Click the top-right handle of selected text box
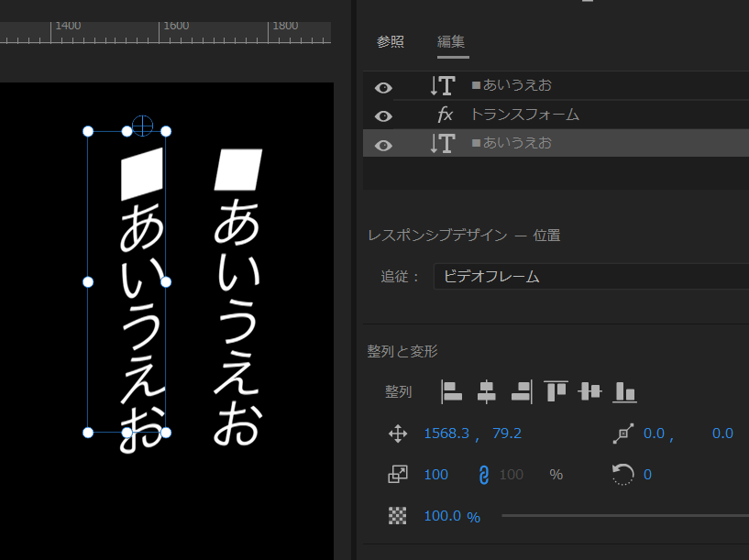Image resolution: width=749 pixels, height=560 pixels. click(x=166, y=131)
